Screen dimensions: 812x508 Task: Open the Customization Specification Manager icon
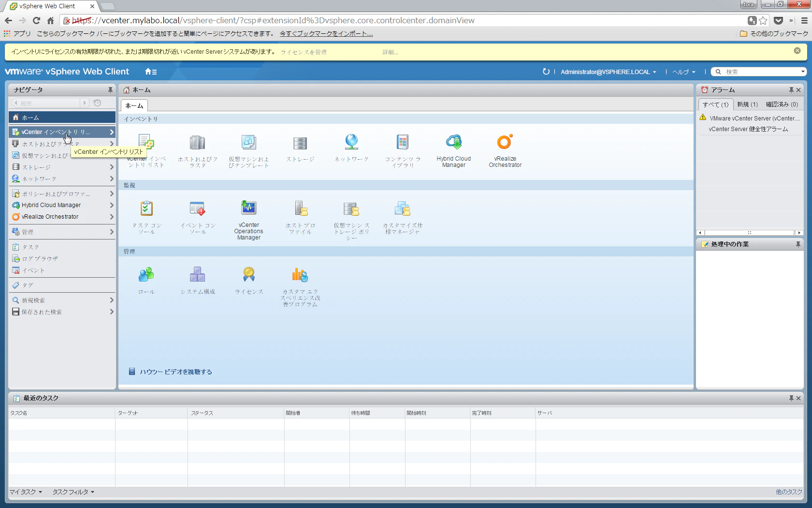pyautogui.click(x=403, y=209)
